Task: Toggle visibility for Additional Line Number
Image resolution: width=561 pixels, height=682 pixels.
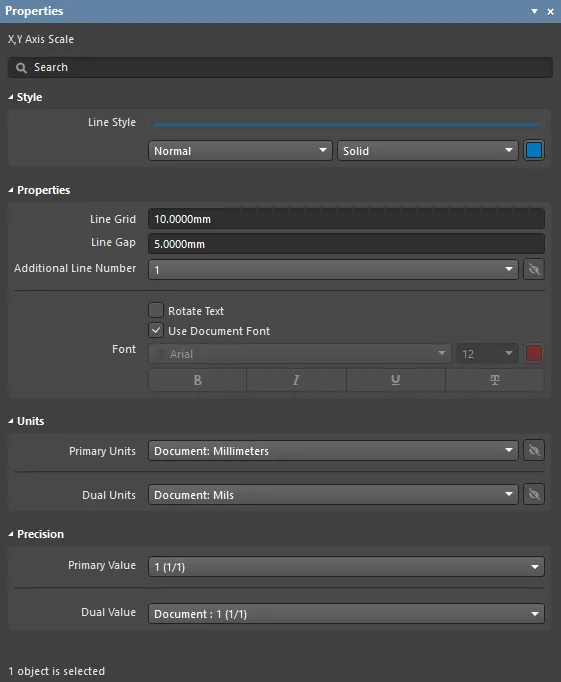Action: pyautogui.click(x=534, y=270)
